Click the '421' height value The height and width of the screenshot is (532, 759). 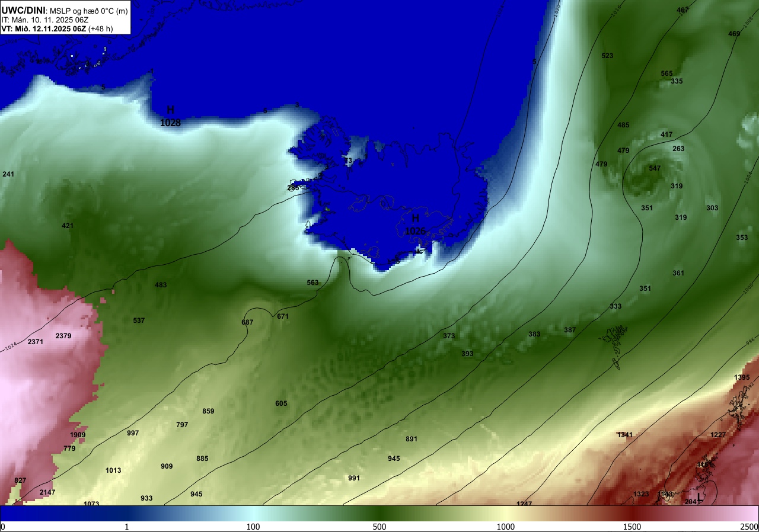(68, 226)
